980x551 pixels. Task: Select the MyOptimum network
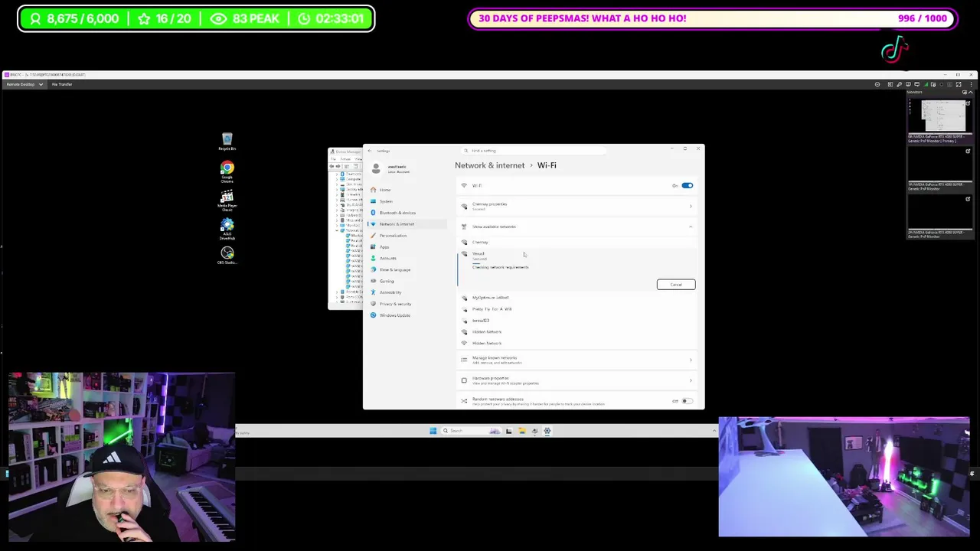[578, 298]
